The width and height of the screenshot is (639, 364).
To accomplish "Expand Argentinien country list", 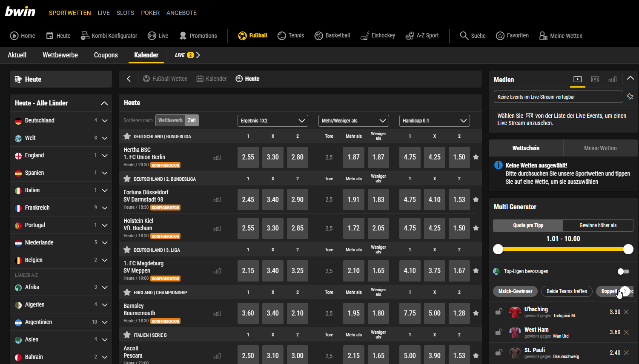I will 104,322.
